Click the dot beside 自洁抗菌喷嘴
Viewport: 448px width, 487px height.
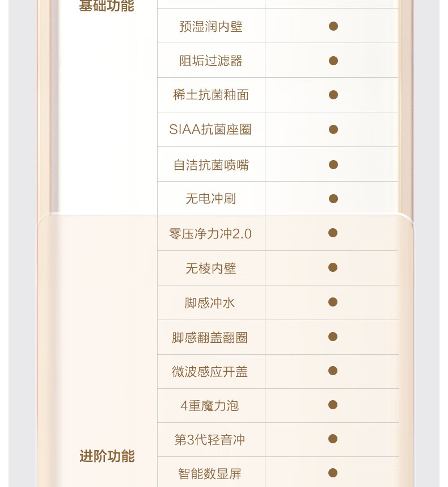coord(333,164)
